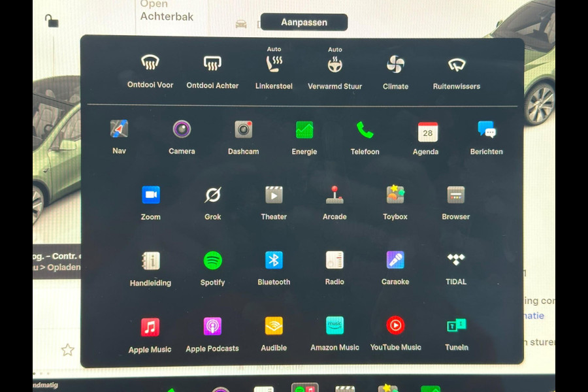Screen dimensions: 588x392
Task: Tap Open Achterbak trunk control
Action: coord(167,11)
